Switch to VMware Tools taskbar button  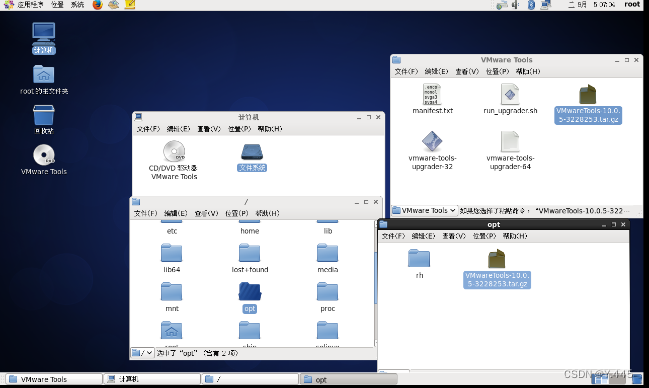[54, 379]
